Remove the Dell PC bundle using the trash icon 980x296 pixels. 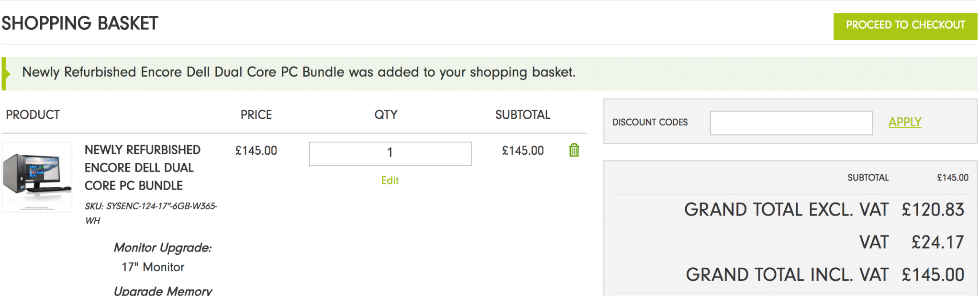tap(574, 150)
